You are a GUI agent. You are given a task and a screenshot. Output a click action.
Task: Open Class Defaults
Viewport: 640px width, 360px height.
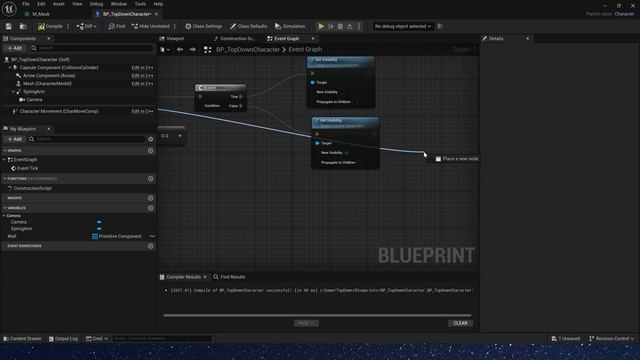point(248,26)
